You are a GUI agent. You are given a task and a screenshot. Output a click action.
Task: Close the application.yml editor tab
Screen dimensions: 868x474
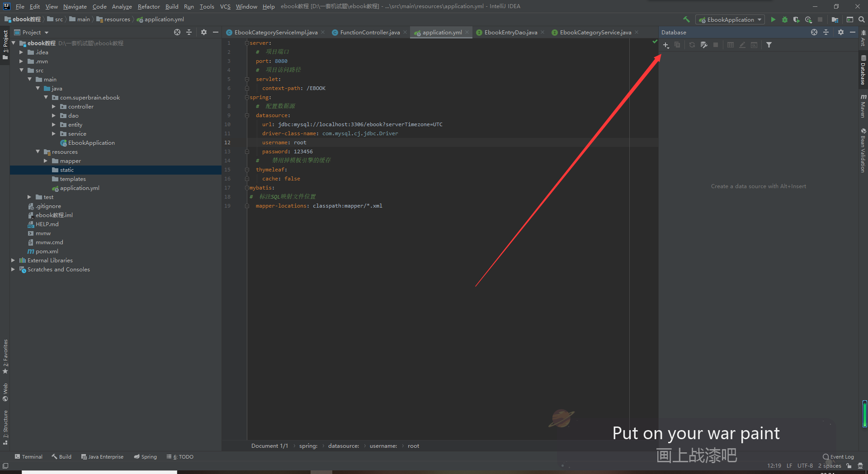click(x=467, y=32)
